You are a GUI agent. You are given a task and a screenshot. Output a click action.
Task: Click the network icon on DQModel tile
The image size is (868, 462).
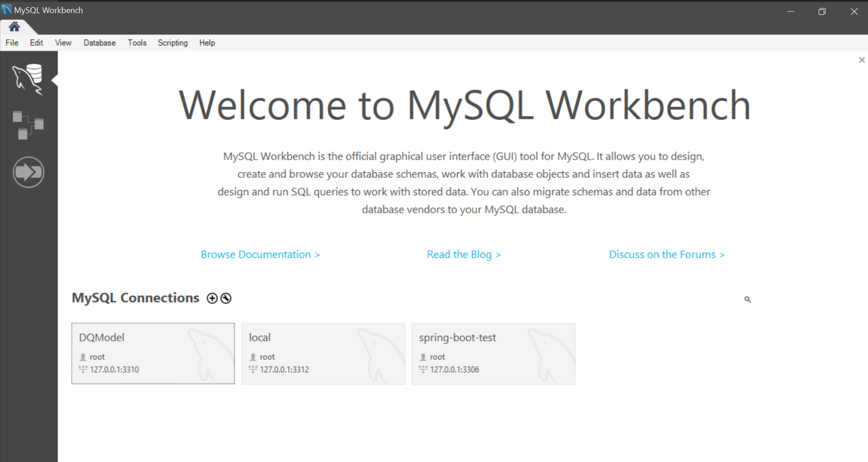coord(83,369)
